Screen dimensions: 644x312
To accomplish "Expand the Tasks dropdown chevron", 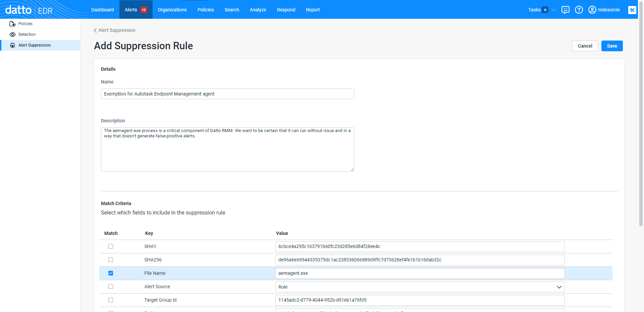I will pyautogui.click(x=554, y=10).
